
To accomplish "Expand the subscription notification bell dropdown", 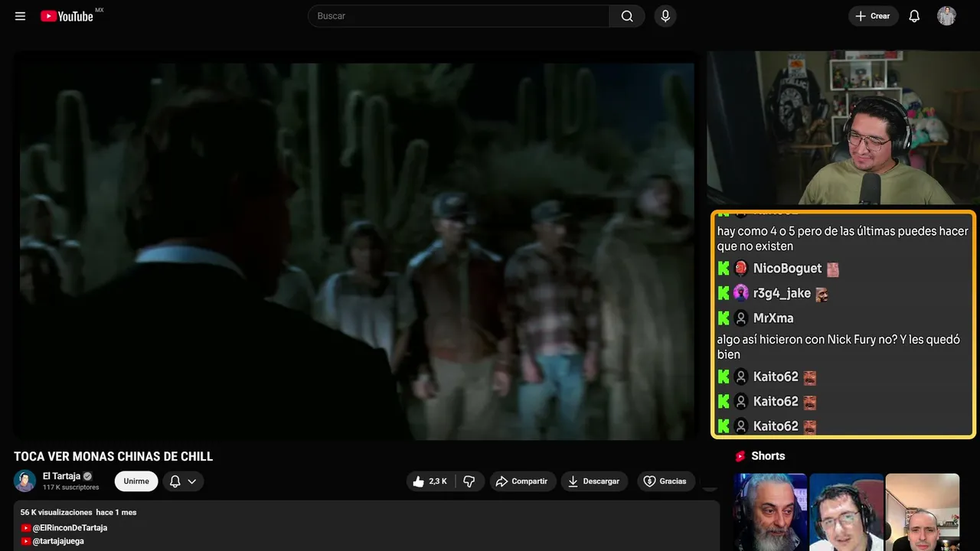I will [x=183, y=481].
